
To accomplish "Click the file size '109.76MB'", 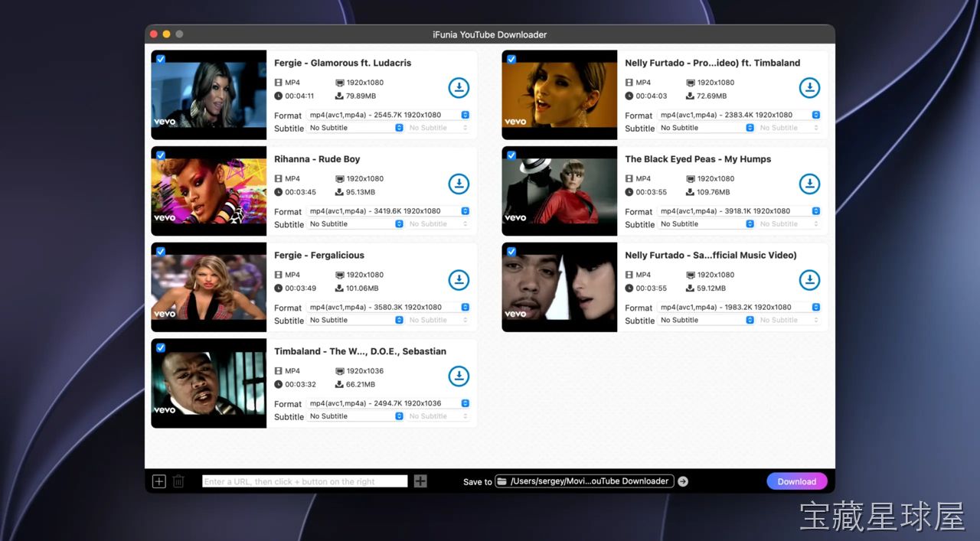I will (x=714, y=192).
